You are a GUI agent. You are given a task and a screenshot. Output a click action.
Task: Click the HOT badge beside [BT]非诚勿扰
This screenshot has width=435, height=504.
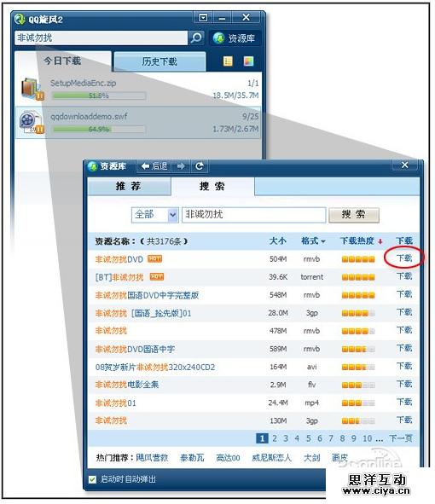coord(157,276)
